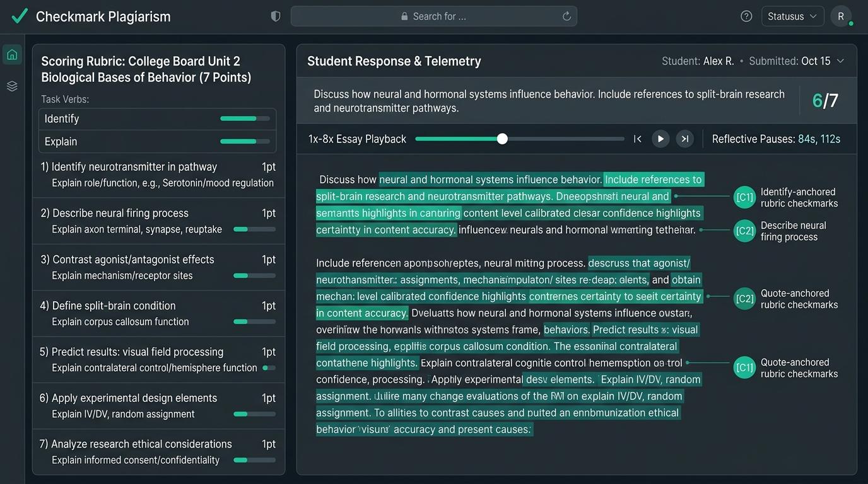The height and width of the screenshot is (484, 868).
Task: Open the Statusus dropdown
Action: [792, 16]
